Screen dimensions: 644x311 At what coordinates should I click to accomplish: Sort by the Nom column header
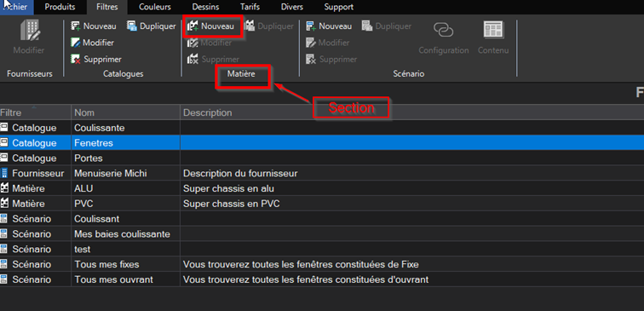[126, 112]
